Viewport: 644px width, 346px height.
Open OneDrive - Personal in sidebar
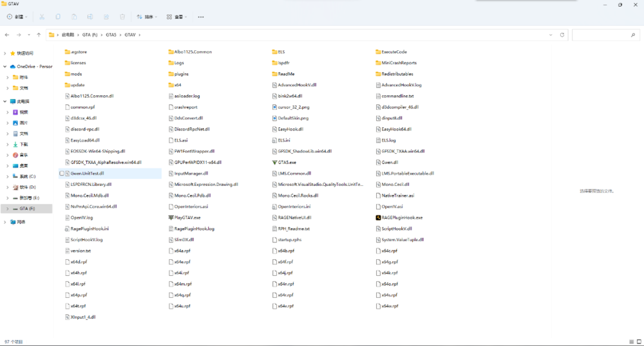point(31,66)
